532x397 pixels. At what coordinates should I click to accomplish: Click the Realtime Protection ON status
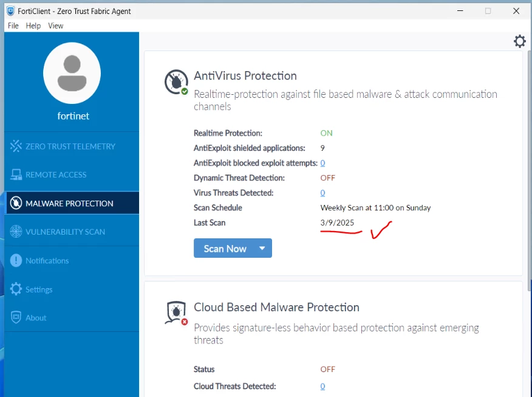(326, 133)
